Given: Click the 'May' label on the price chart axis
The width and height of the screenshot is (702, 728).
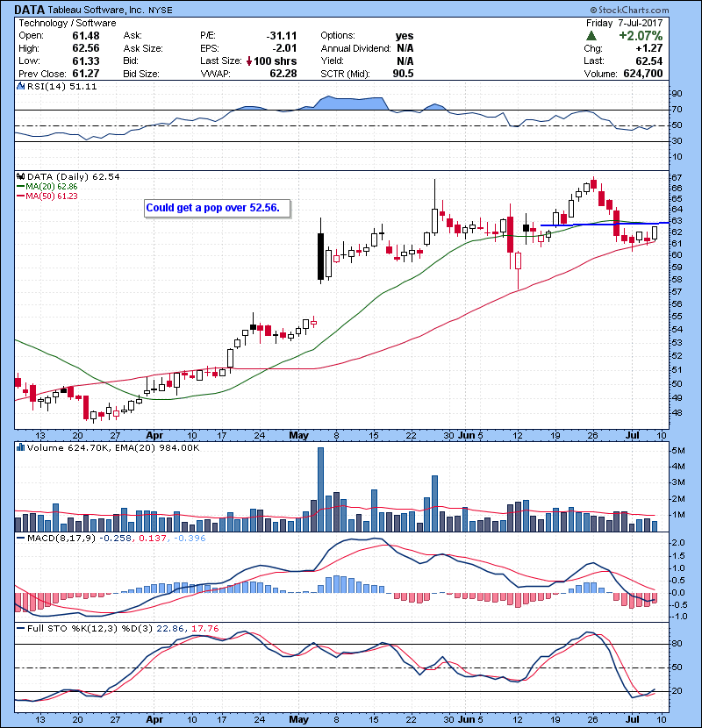Looking at the screenshot, I should pyautogui.click(x=298, y=436).
